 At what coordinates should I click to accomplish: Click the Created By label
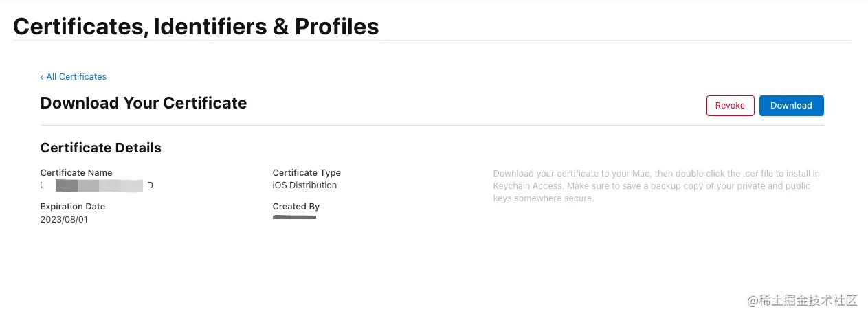coord(296,207)
